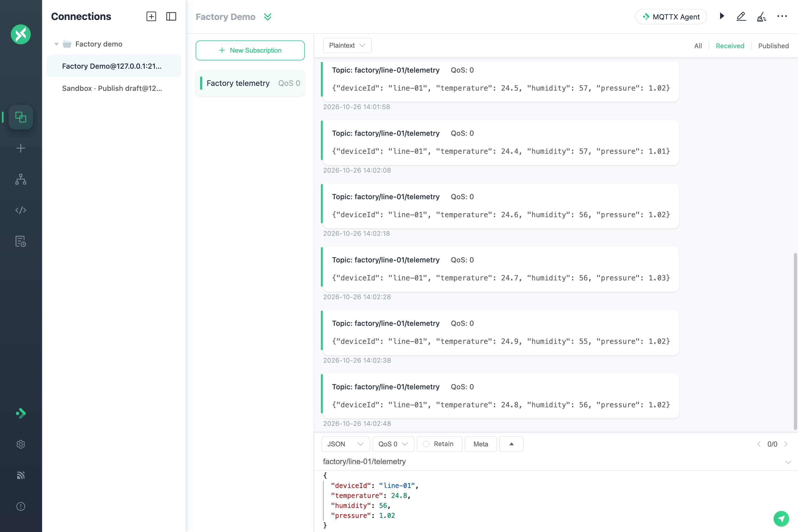Viewport: 798px width, 532px height.
Task: Send message with green paper-plane button
Action: 781,518
